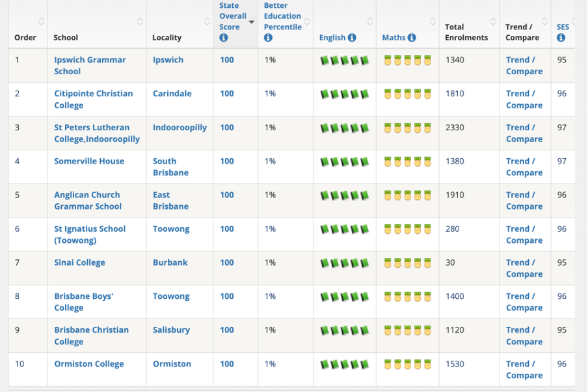Click Sinai College's English book rating icons

coord(344,263)
